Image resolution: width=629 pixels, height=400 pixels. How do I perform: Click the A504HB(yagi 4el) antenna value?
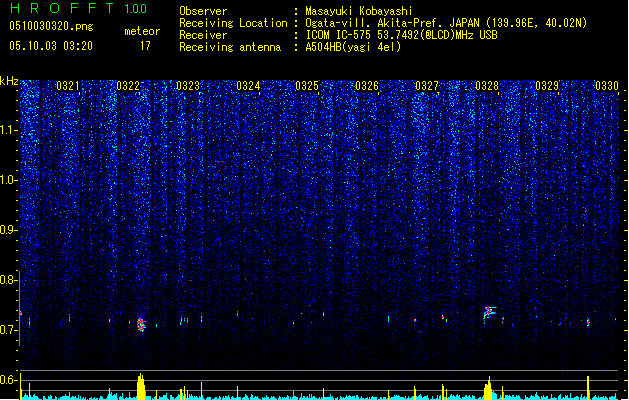(353, 47)
